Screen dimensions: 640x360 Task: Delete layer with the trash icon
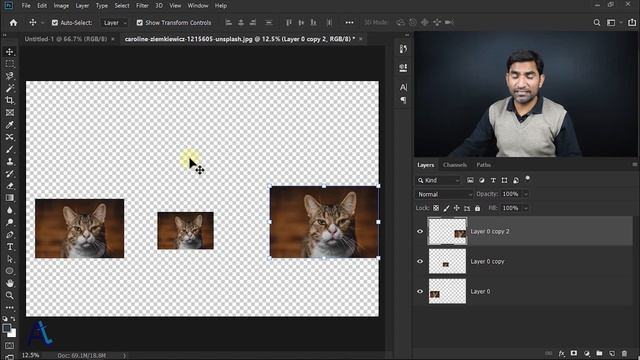point(624,353)
